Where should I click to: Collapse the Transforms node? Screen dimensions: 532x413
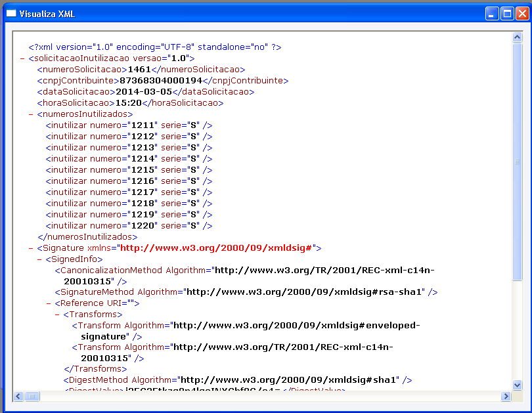[57, 315]
